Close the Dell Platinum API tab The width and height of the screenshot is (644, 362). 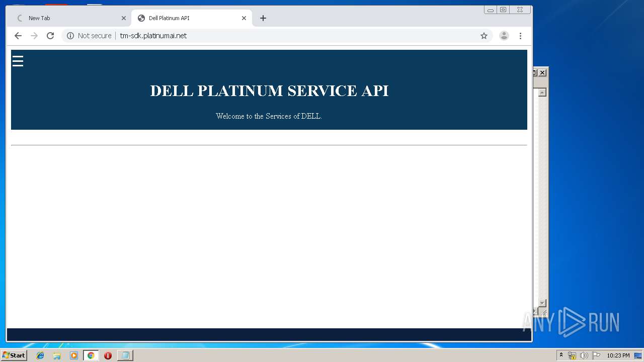tap(244, 18)
